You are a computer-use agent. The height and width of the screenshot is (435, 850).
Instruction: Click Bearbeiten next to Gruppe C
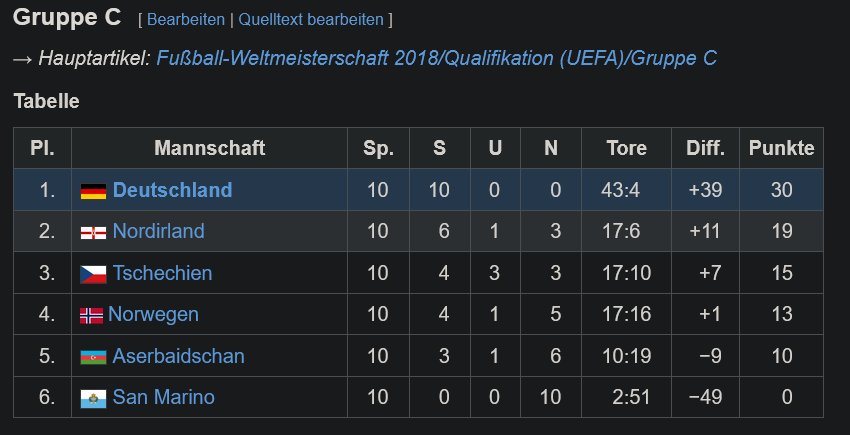[x=185, y=20]
